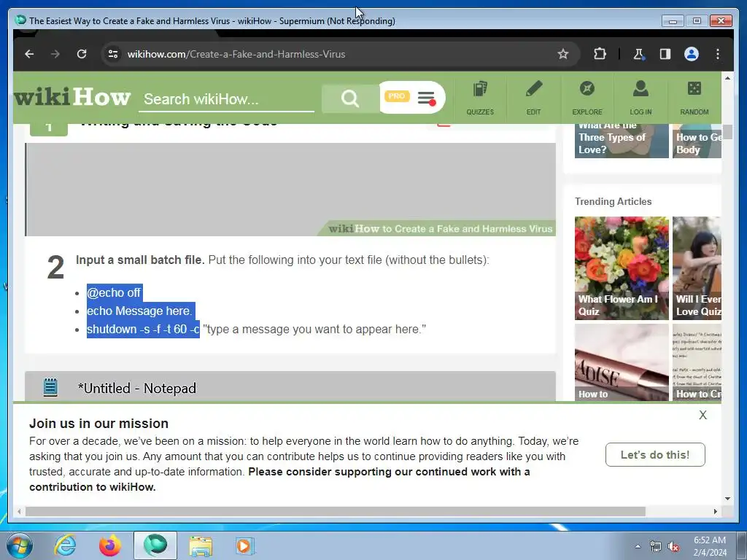Open the Will I Ever Love Quiz thumbnail
This screenshot has width=747, height=560.
697,268
